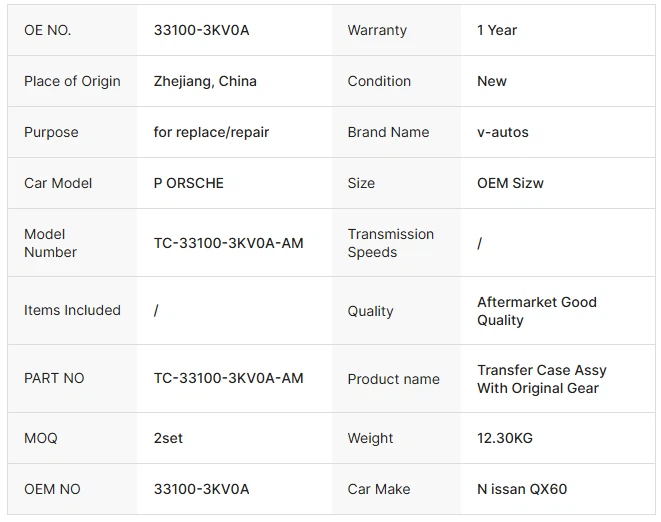Click the Transfer Case Assy product name

point(541,379)
